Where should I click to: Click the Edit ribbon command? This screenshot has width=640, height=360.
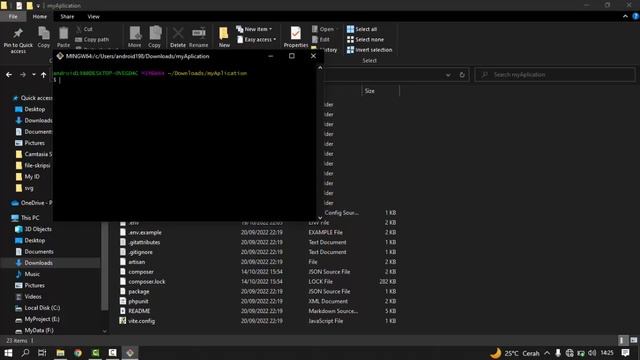pyautogui.click(x=321, y=40)
